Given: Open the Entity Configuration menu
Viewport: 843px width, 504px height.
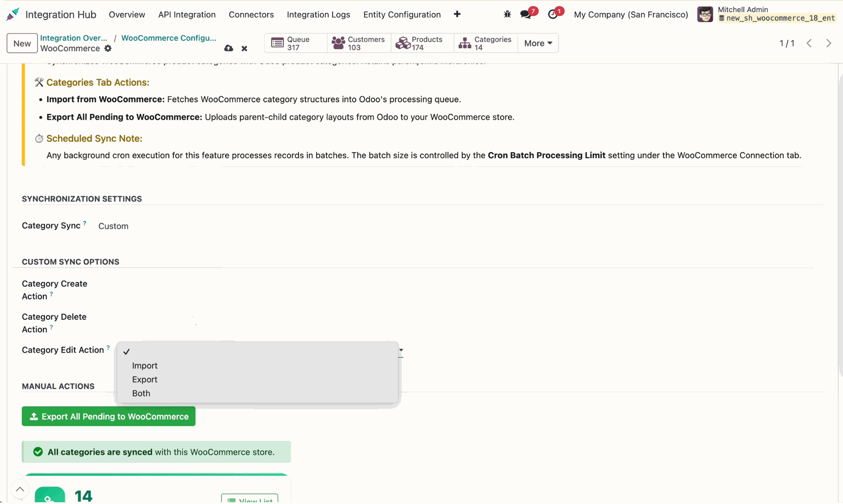Looking at the screenshot, I should [402, 14].
